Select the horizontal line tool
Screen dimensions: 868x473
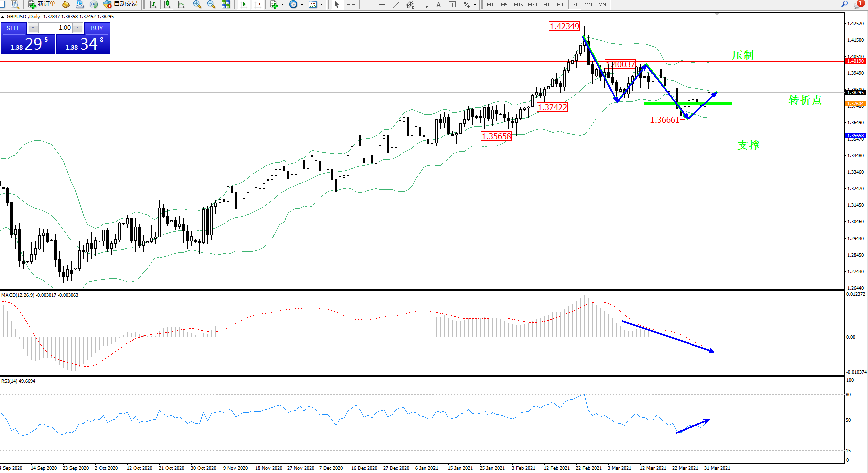point(382,4)
